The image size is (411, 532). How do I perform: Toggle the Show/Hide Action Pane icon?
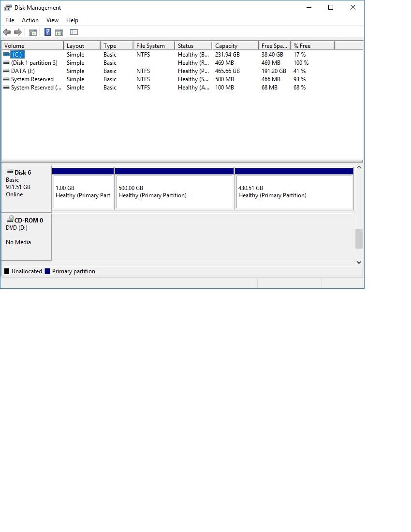pos(59,32)
